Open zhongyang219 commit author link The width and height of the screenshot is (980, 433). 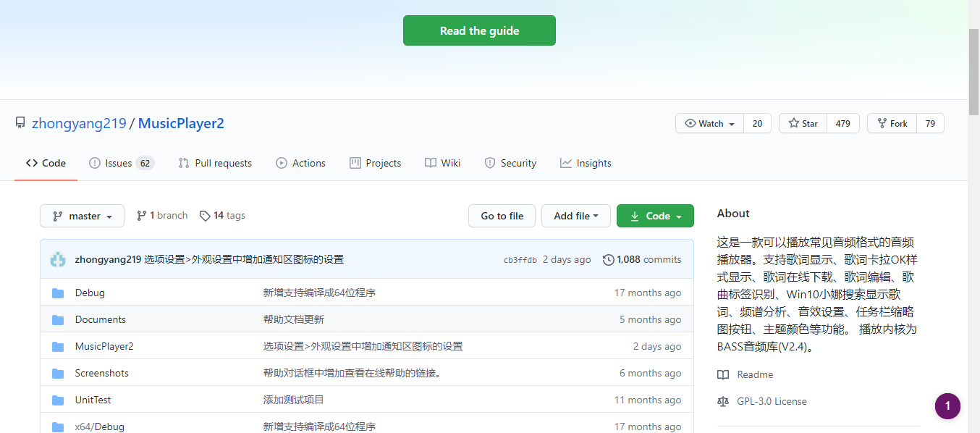click(x=108, y=259)
